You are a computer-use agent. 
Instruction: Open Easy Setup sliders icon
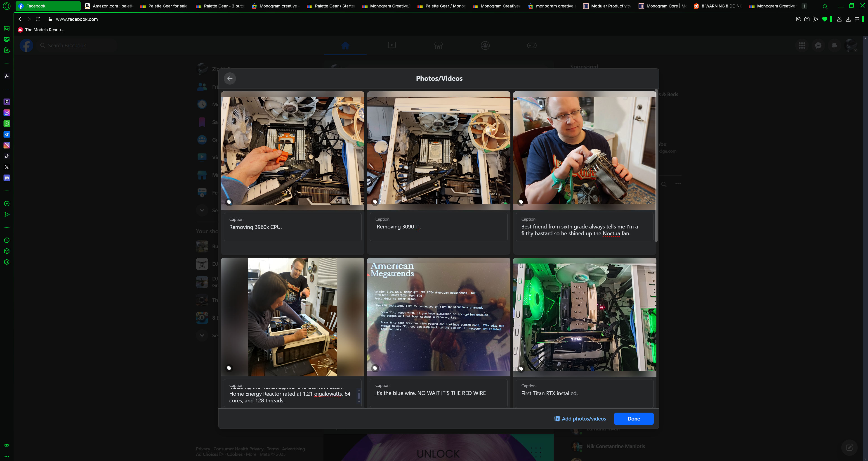coord(857,19)
